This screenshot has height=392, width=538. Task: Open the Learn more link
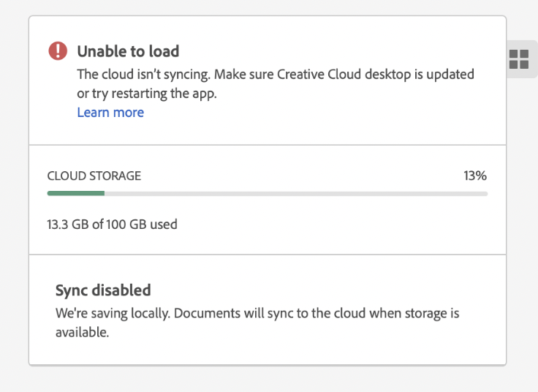110,113
